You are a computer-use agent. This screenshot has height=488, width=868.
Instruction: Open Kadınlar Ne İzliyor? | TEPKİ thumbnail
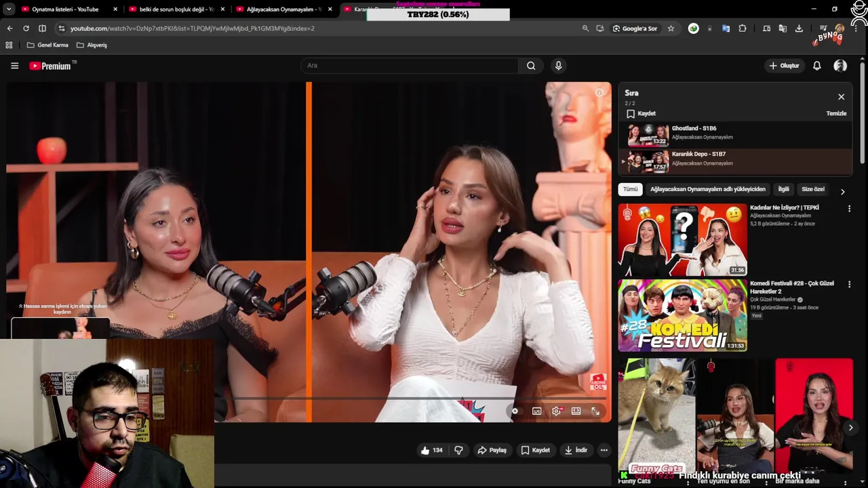tap(682, 240)
